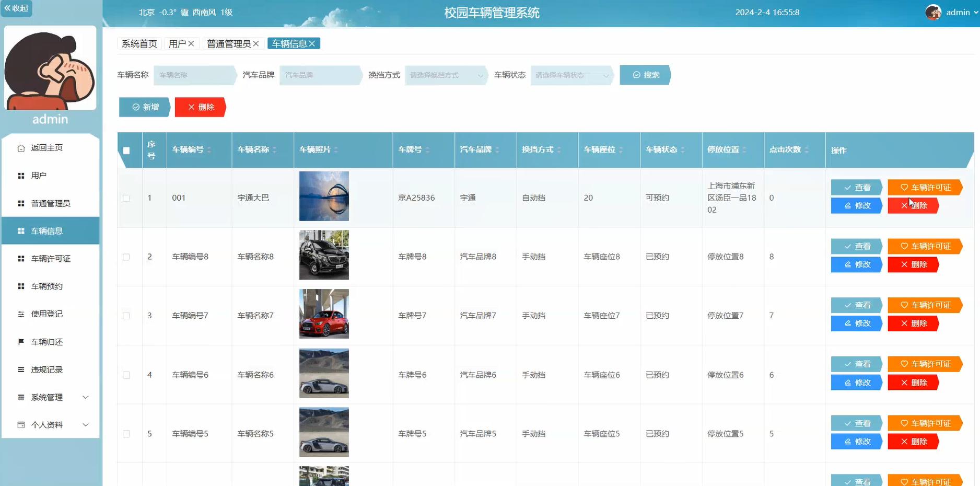This screenshot has height=486, width=980.
Task: Click 修改 for 车辆编号6 row
Action: click(x=857, y=383)
